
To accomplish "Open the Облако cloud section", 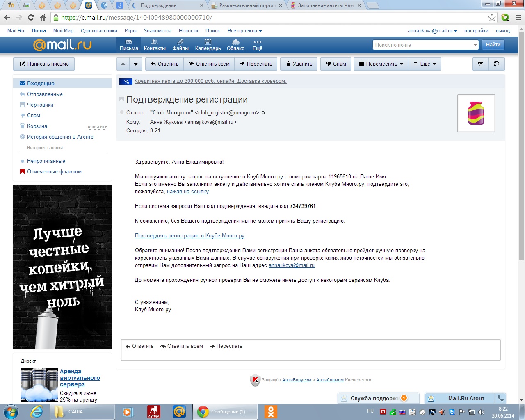I will coord(235,45).
